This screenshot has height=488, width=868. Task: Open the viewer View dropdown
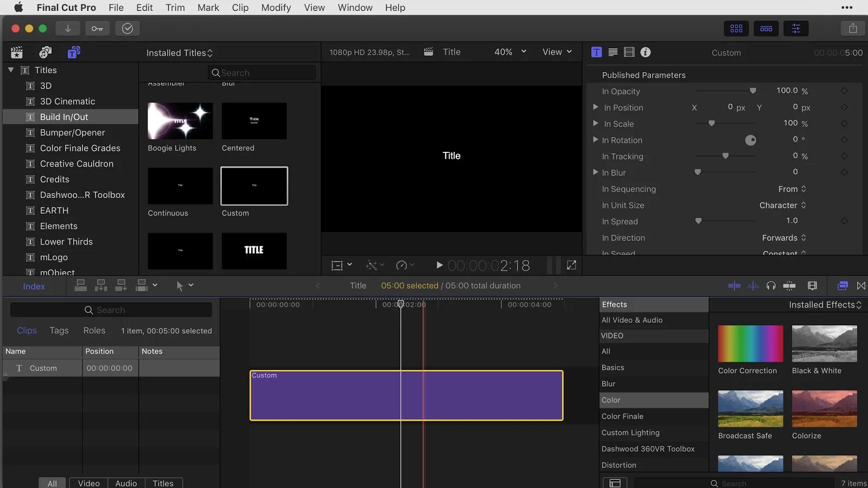tap(557, 52)
